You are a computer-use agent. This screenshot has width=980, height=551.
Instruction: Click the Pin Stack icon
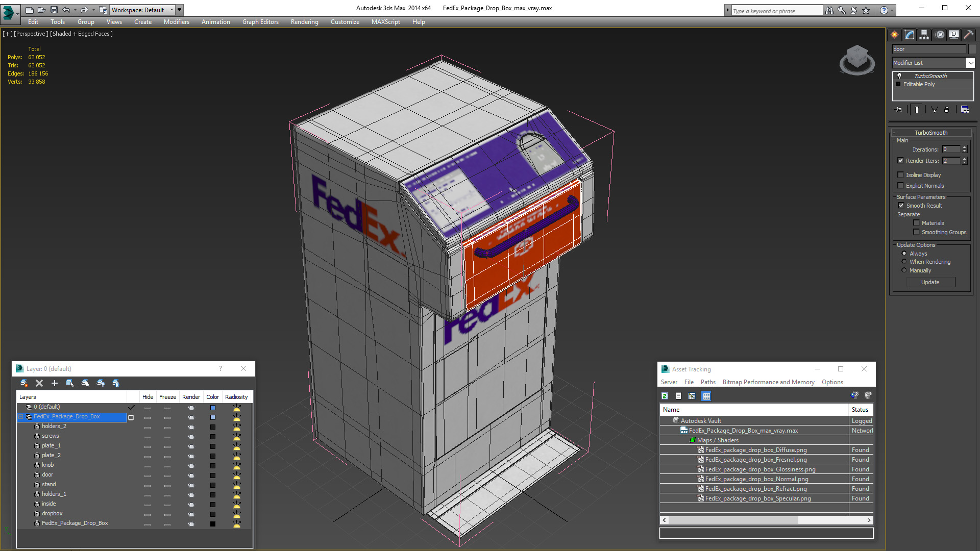click(x=899, y=109)
